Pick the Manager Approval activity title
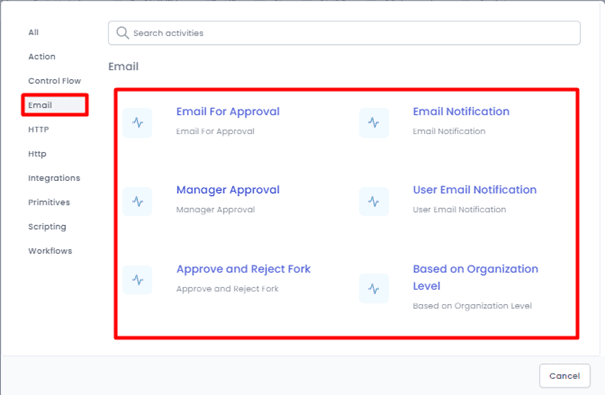This screenshot has height=395, width=605. (228, 190)
